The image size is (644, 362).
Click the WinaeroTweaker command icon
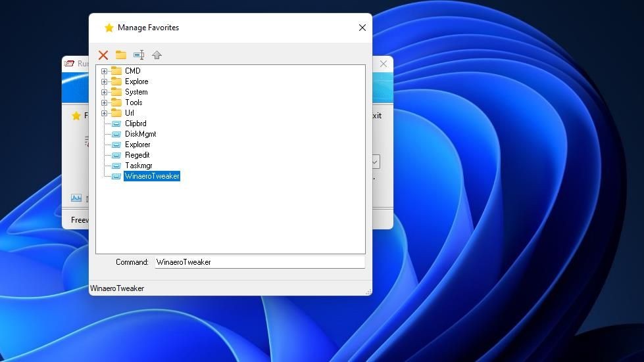tap(116, 176)
